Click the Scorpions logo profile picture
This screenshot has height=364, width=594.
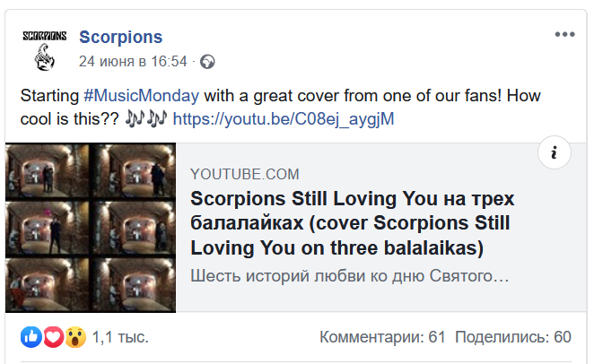tap(44, 51)
